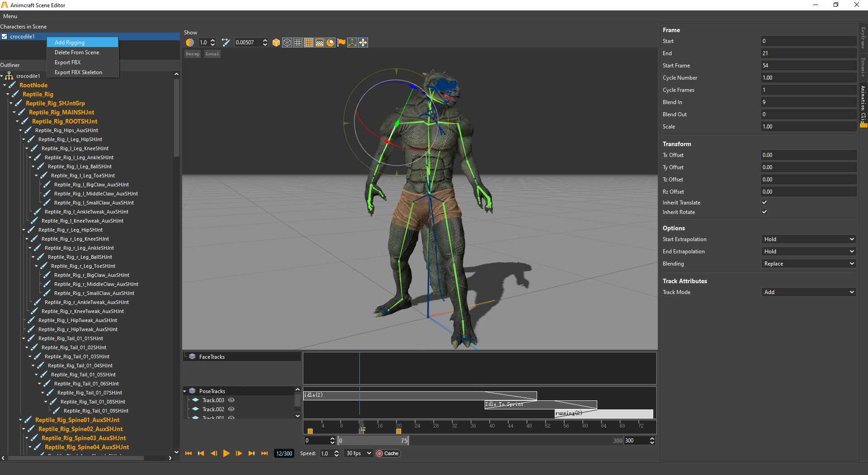
Task: Collapse the Reptile_Rig_Tail_01_01SHJnt node
Action: 24,338
